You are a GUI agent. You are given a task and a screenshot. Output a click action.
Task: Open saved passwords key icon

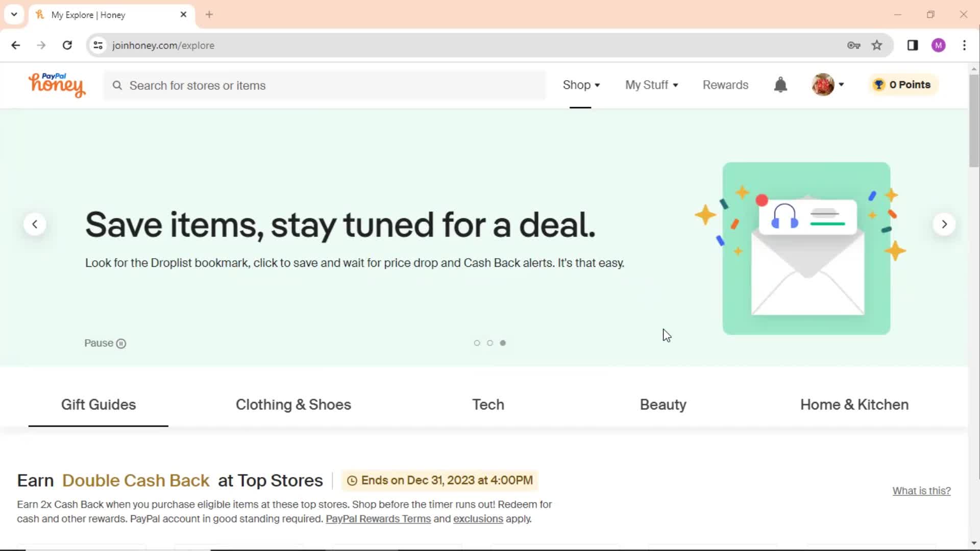click(853, 45)
